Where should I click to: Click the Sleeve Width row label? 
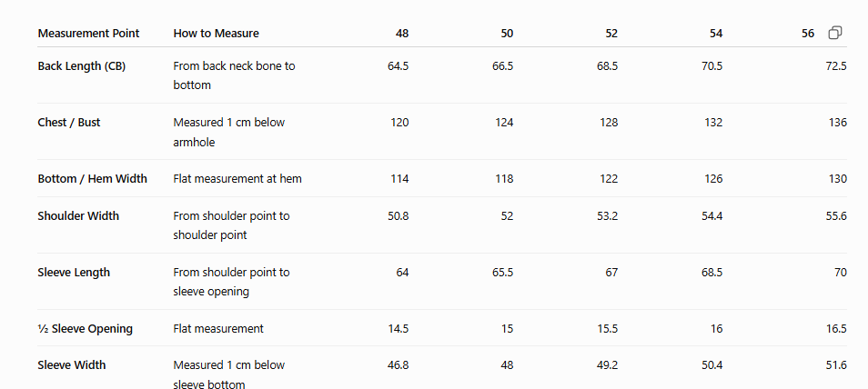(71, 365)
